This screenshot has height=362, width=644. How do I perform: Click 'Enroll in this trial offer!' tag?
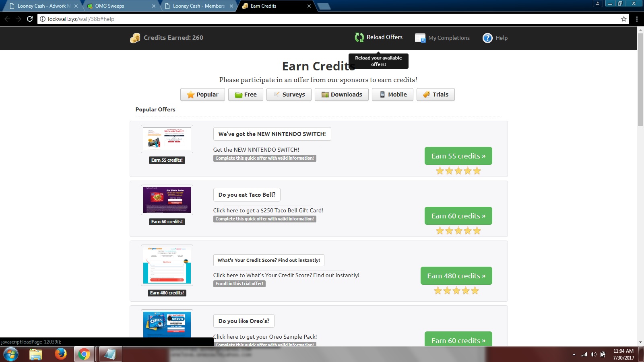[x=239, y=284]
